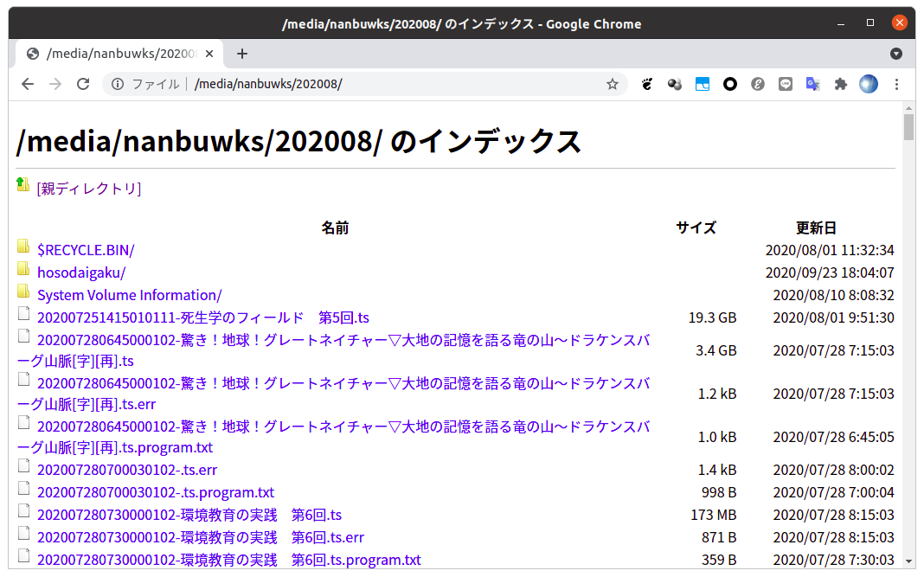The image size is (924, 577).
Task: Maximize the Chrome window
Action: coord(869,23)
